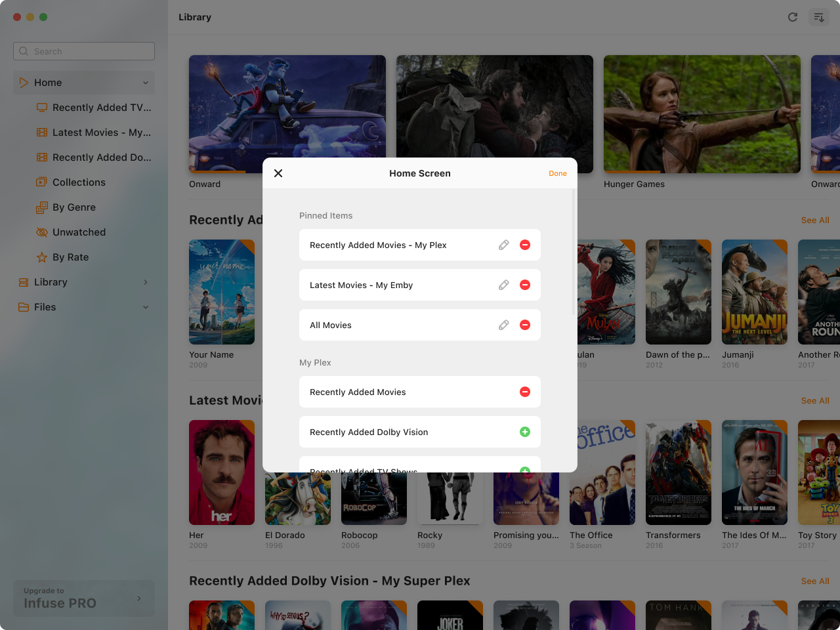840x630 pixels.
Task: Click Done in Home Screen dialog
Action: (558, 173)
